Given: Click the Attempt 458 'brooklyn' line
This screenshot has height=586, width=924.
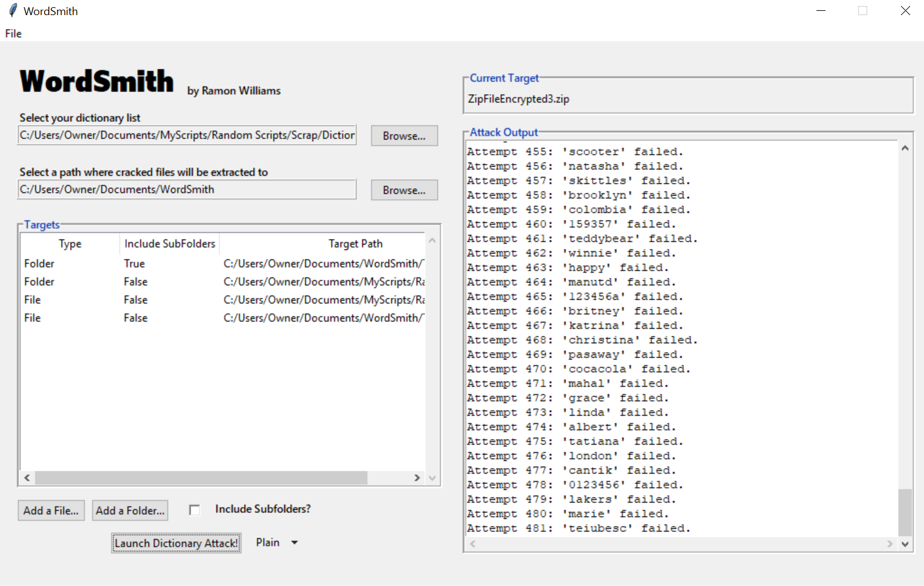Looking at the screenshot, I should pos(579,195).
